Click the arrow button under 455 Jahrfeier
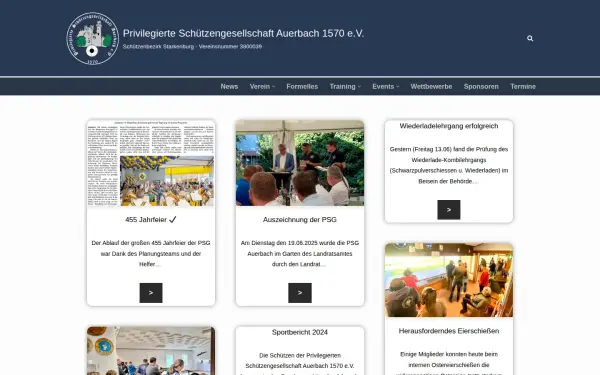Screen dimensions: 600x375 click(151, 293)
